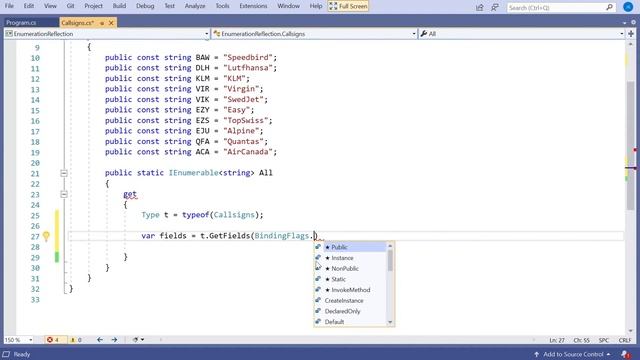Open the notifications bell icon

coord(626,354)
